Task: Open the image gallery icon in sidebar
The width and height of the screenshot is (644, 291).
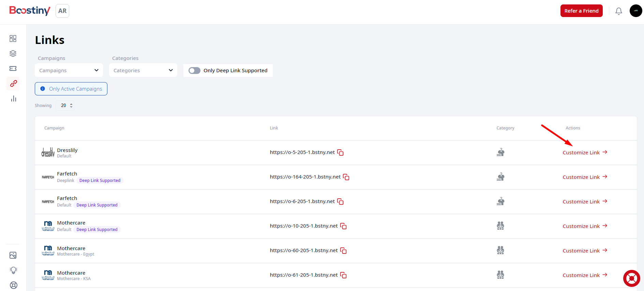Action: 13,255
